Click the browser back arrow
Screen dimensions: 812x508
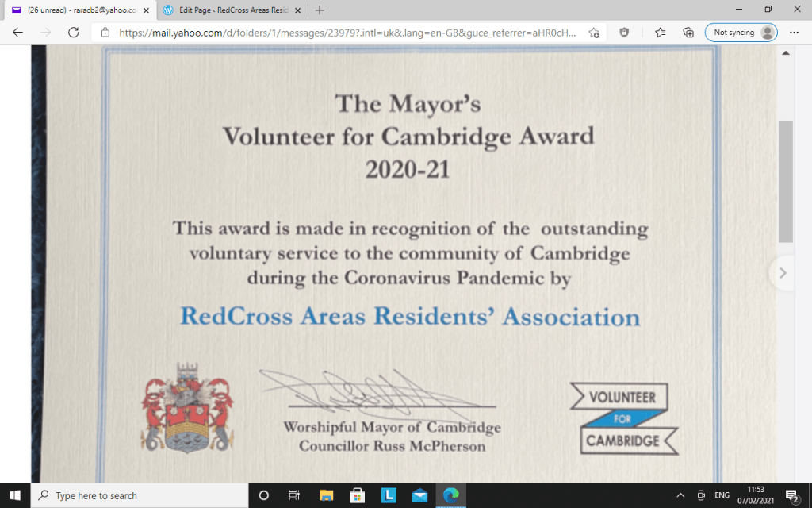17,33
